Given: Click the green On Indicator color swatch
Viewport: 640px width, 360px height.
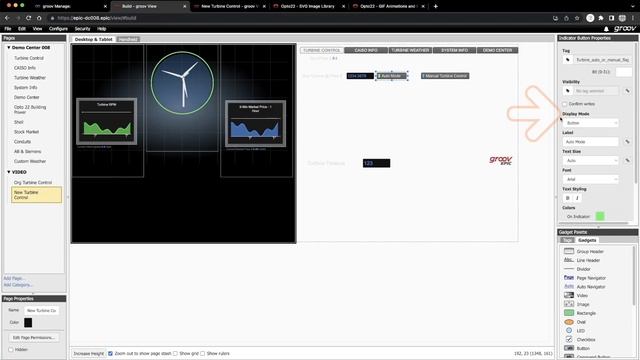Looking at the screenshot, I should [x=600, y=216].
